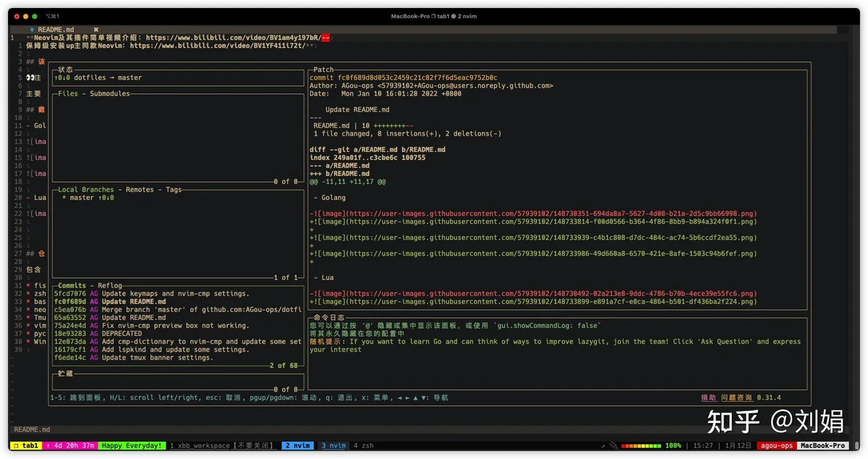Click the added image line ending 5b6ccdf2ea55.png
This screenshot has width=868, height=459.
pyautogui.click(x=533, y=237)
